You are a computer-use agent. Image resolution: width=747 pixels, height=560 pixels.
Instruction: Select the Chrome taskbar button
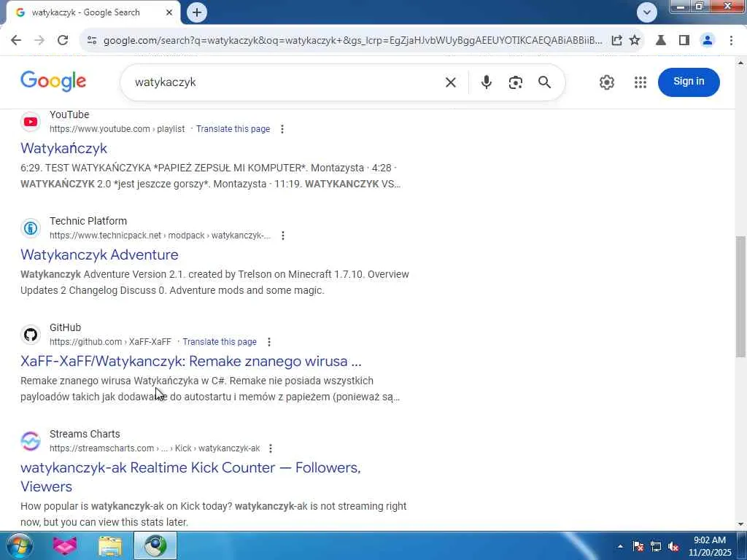click(155, 545)
